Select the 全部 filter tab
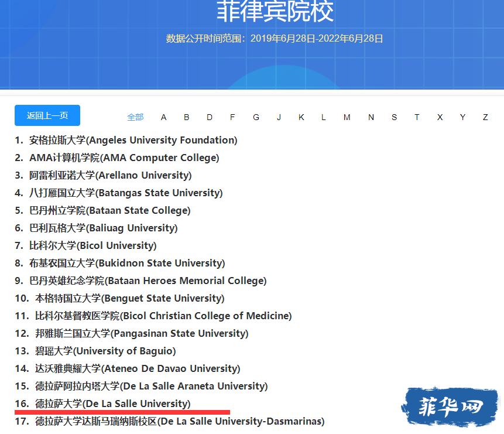Image resolution: width=504 pixels, height=434 pixels. (x=135, y=117)
